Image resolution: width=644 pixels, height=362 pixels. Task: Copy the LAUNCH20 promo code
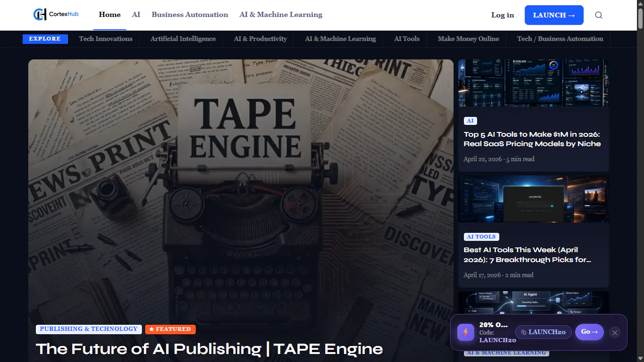pyautogui.click(x=544, y=332)
